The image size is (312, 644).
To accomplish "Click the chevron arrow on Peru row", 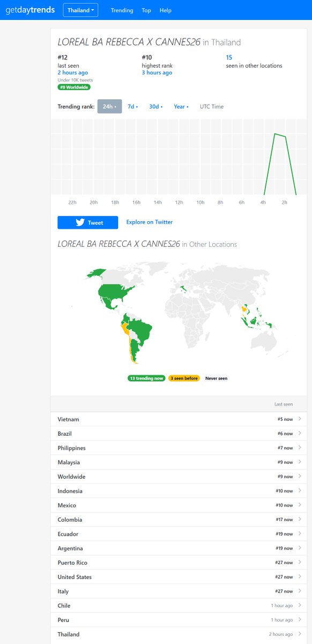I will (300, 620).
